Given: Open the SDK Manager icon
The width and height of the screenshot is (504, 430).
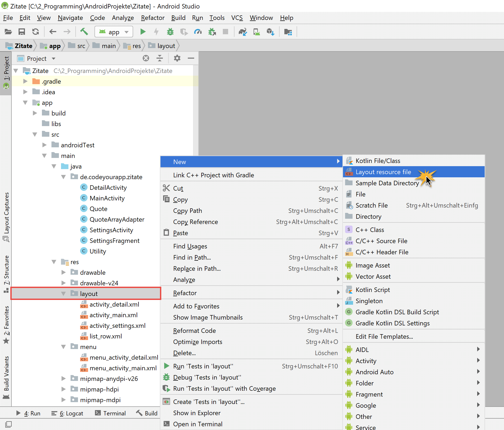Looking at the screenshot, I should point(270,32).
